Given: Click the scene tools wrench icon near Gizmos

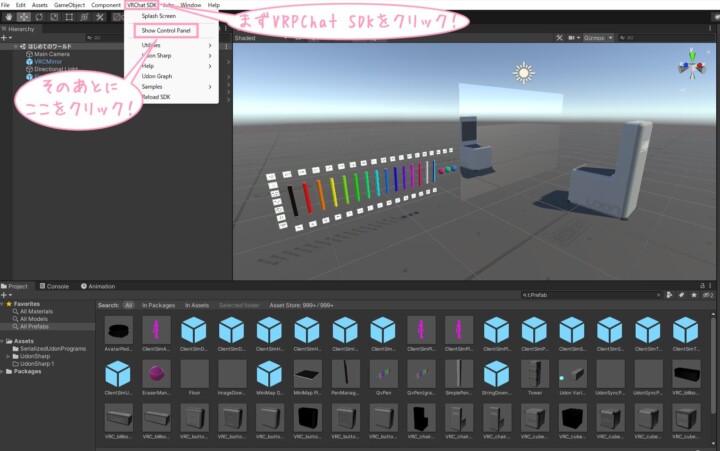Looking at the screenshot, I should [559, 38].
